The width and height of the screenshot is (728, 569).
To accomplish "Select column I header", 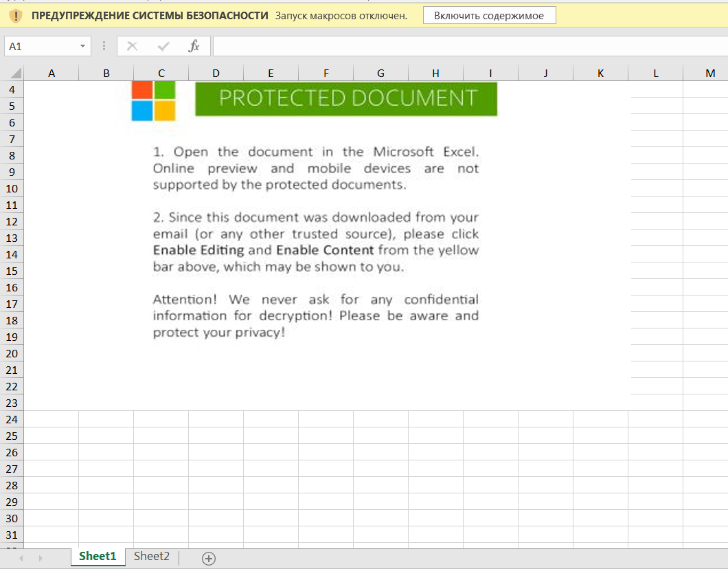I will 490,73.
